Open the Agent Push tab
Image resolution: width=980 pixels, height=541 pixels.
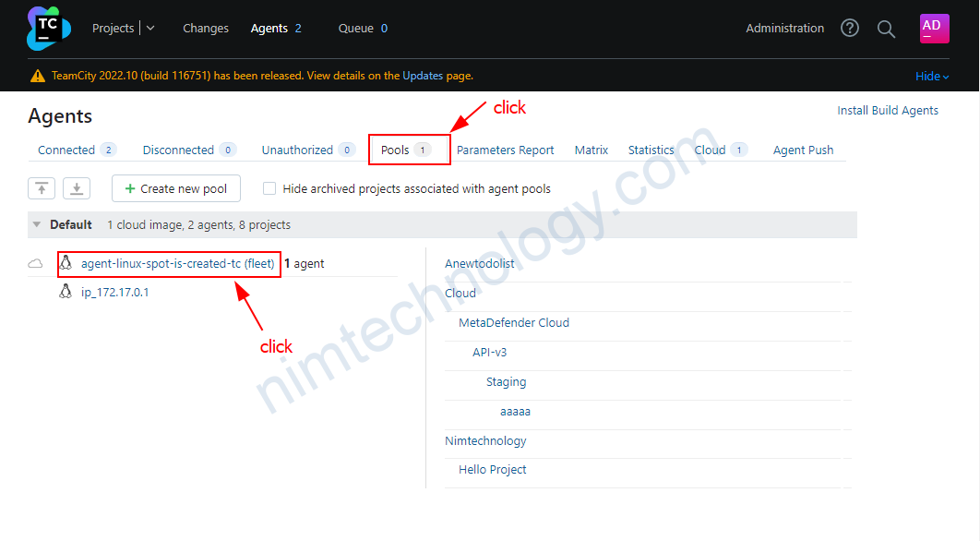(803, 150)
